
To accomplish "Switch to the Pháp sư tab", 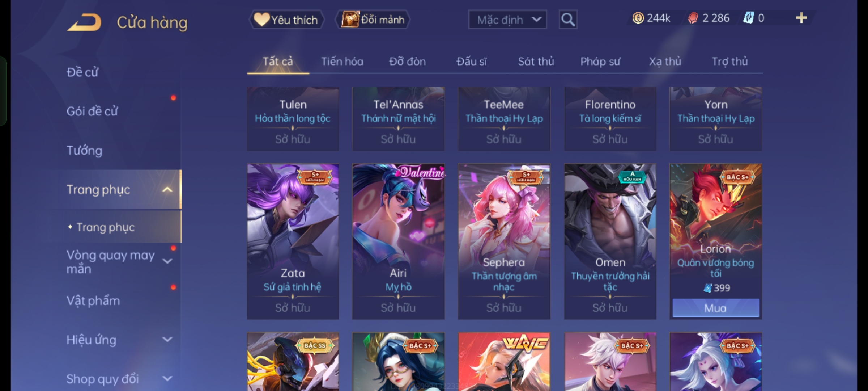I will (x=600, y=62).
